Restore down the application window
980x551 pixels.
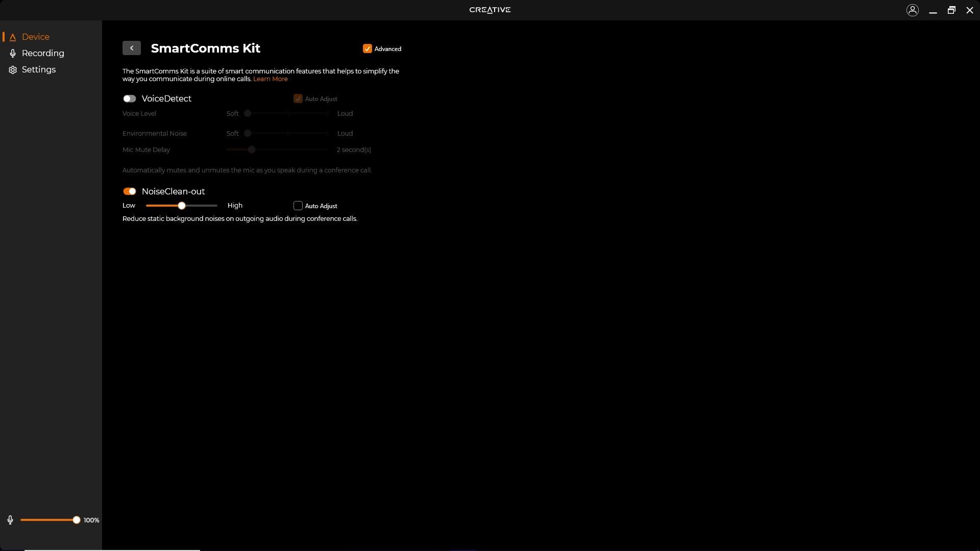point(951,10)
